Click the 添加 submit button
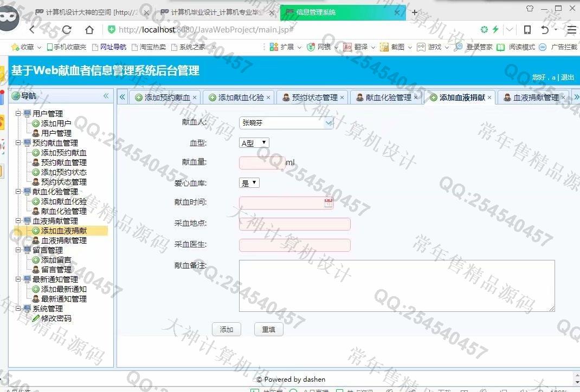This screenshot has width=580, height=392. tap(226, 329)
